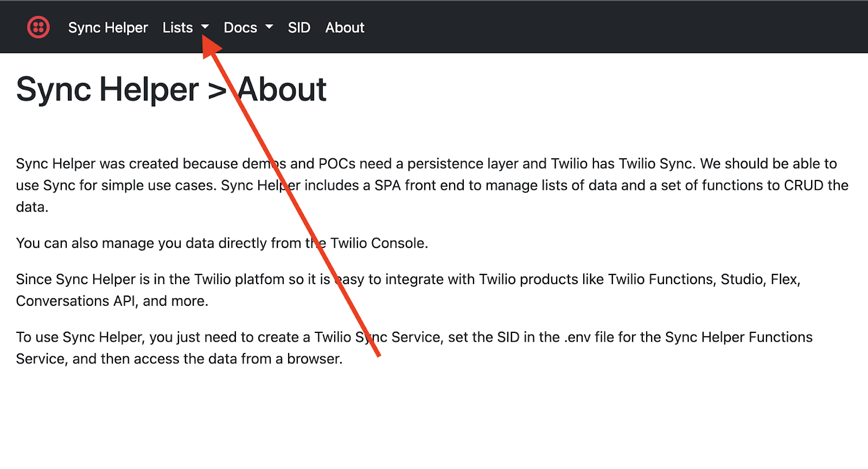Open the Sync Helper home link
Viewport: 868px width, 469px height.
pyautogui.click(x=108, y=28)
